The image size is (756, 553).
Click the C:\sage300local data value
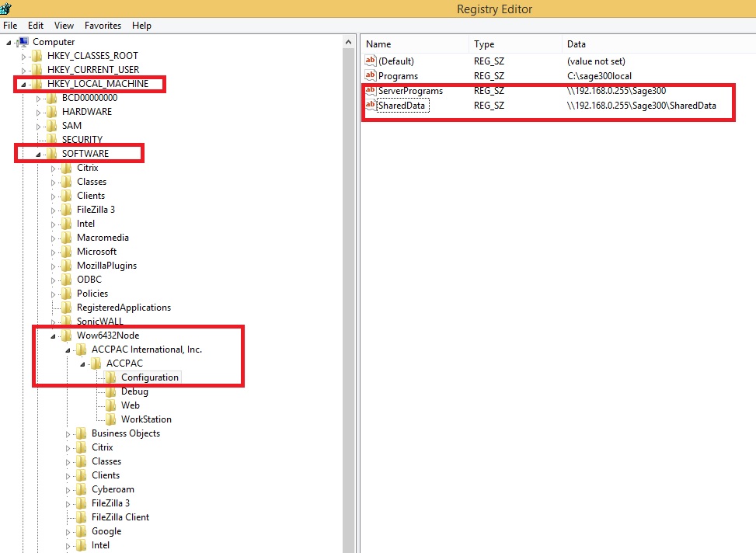click(x=599, y=76)
